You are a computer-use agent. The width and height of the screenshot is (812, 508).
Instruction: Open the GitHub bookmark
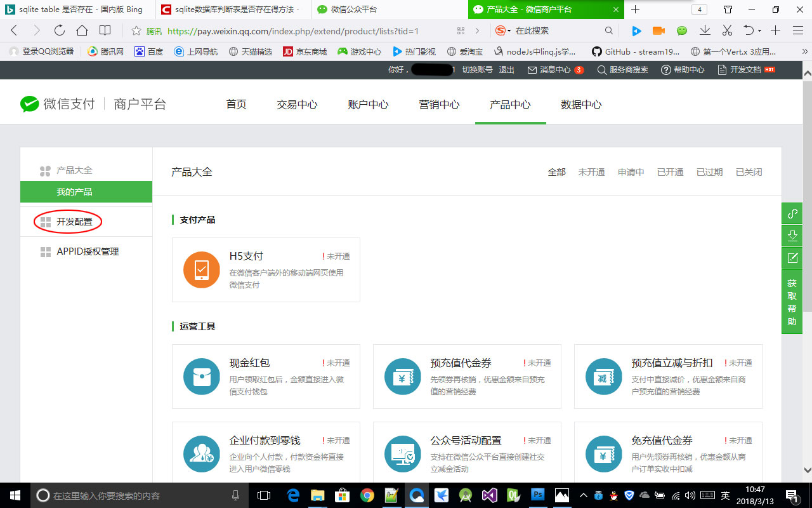tap(635, 51)
